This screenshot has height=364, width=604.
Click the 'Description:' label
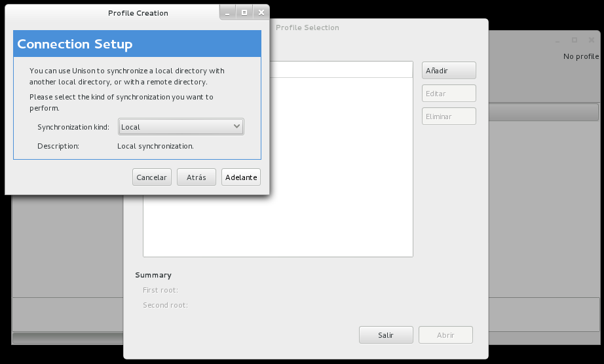[58, 146]
